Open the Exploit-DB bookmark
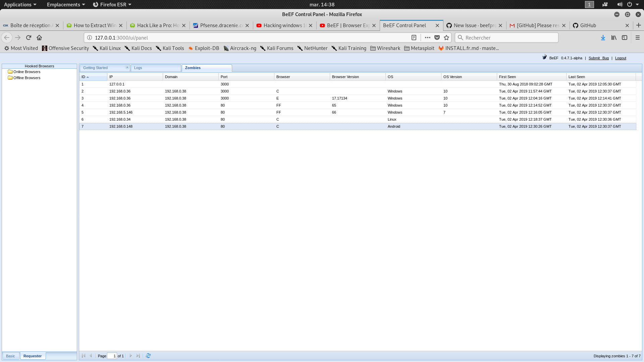644x362 pixels. tap(204, 48)
